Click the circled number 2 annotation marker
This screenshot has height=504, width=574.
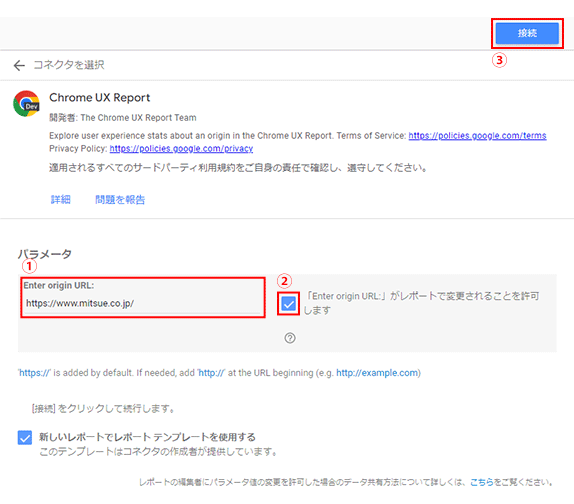284,281
